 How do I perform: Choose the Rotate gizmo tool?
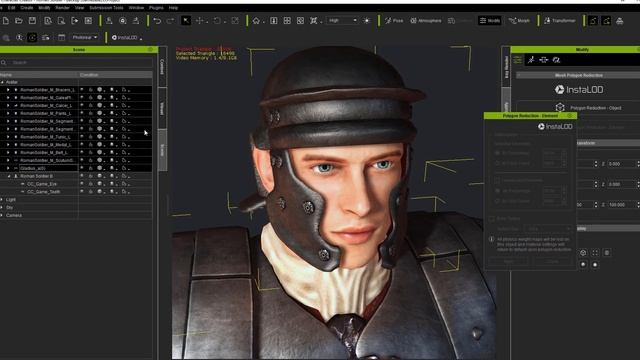pyautogui.click(x=217, y=20)
